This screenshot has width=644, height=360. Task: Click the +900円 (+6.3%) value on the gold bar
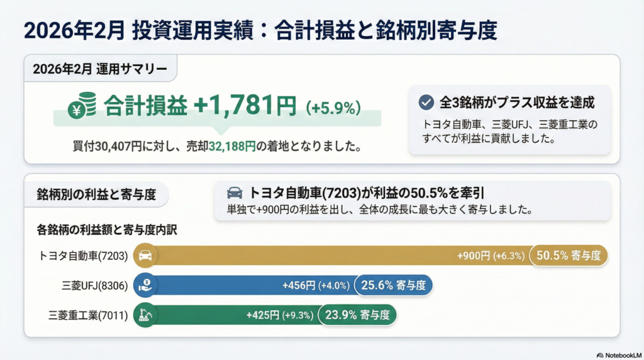(x=491, y=256)
